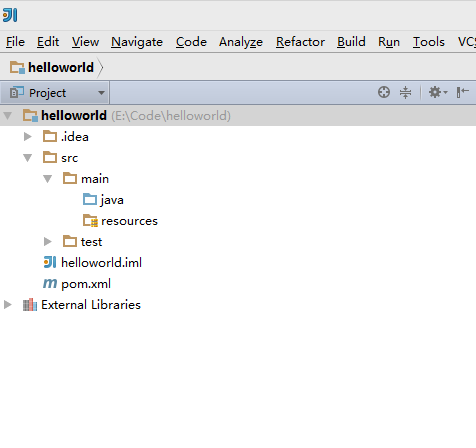Open the Navigate menu
The height and width of the screenshot is (448, 476).
[x=137, y=42]
